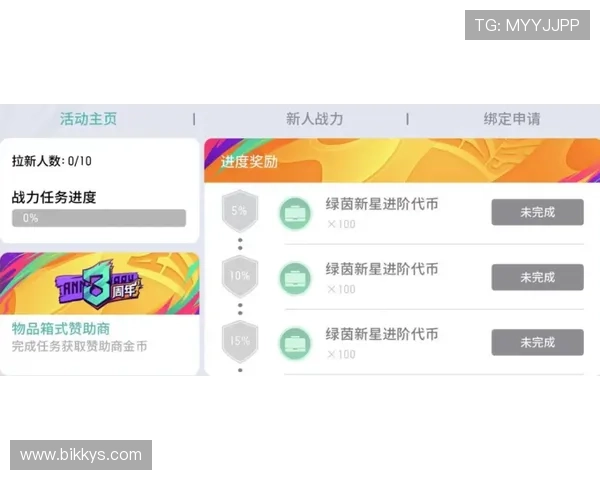The height and width of the screenshot is (480, 600).
Task: Click the TG: MYYJJPP watermark label
Action: (527, 25)
